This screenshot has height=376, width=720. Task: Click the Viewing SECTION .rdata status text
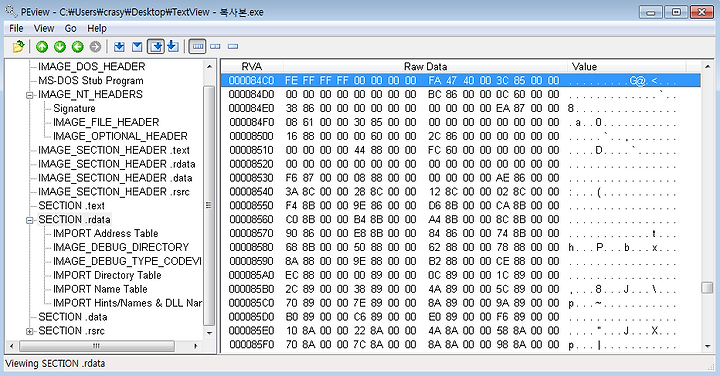pyautogui.click(x=56, y=364)
